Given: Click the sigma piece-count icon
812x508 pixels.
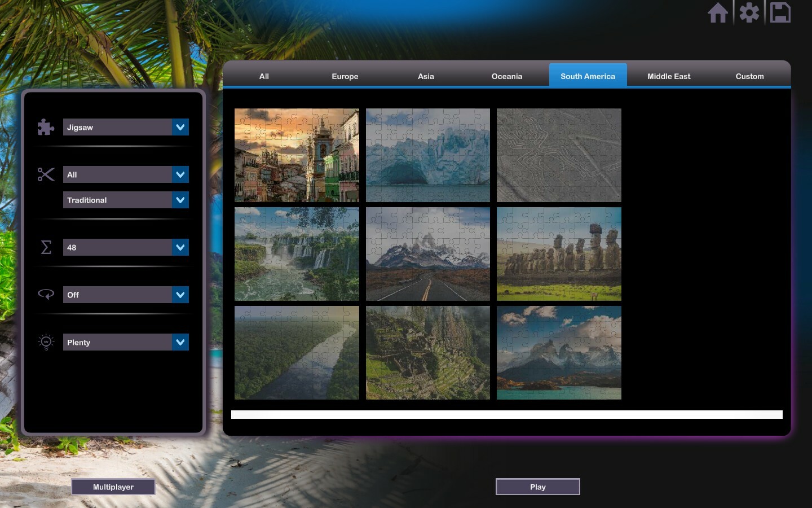Looking at the screenshot, I should click(x=46, y=247).
